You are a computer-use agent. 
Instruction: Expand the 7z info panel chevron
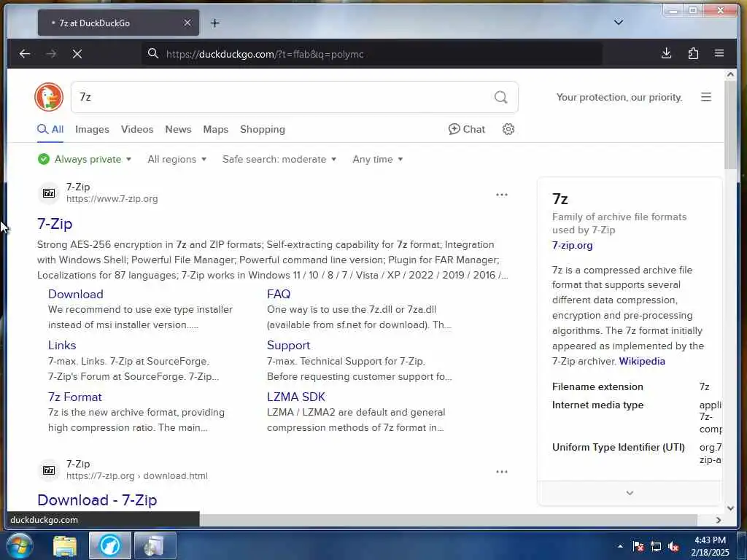tap(630, 493)
